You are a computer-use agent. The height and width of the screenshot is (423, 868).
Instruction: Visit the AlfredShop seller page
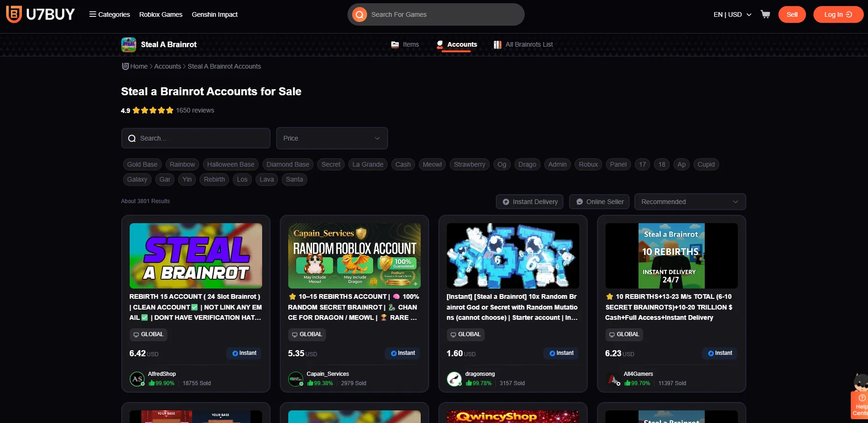161,374
